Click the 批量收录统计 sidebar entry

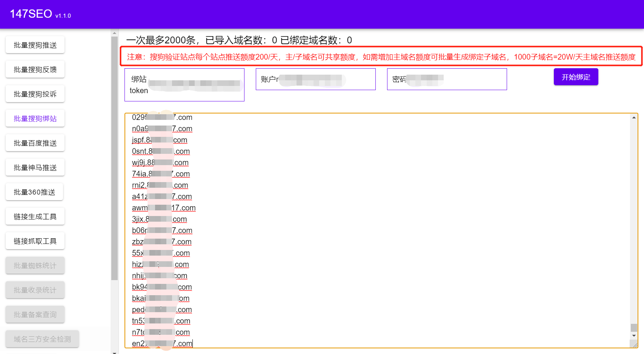[35, 290]
